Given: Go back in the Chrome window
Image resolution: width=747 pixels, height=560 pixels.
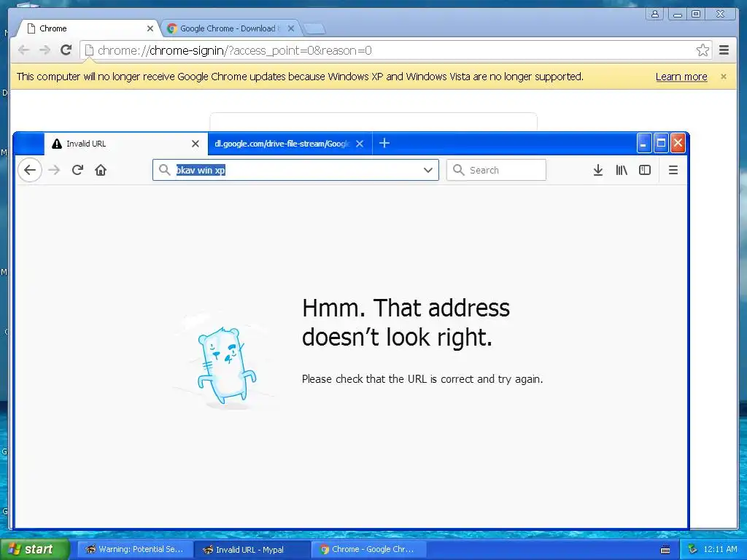Looking at the screenshot, I should pyautogui.click(x=23, y=50).
